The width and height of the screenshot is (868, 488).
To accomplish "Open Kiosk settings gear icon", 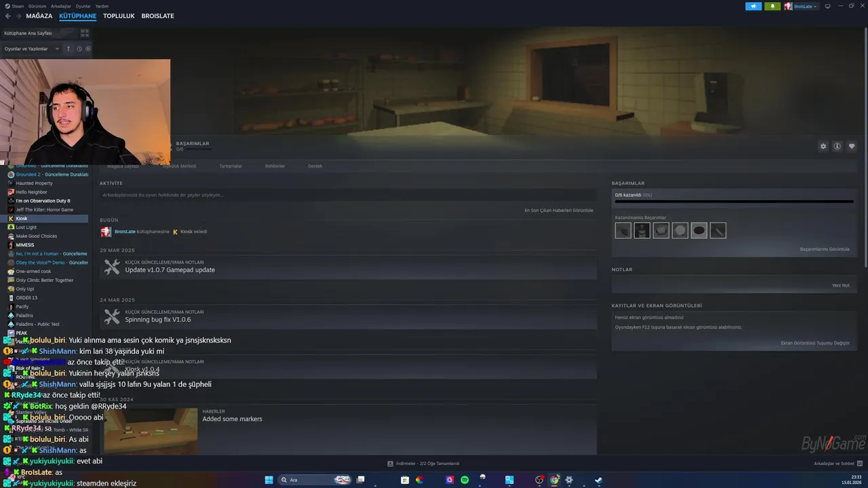I will pos(823,146).
